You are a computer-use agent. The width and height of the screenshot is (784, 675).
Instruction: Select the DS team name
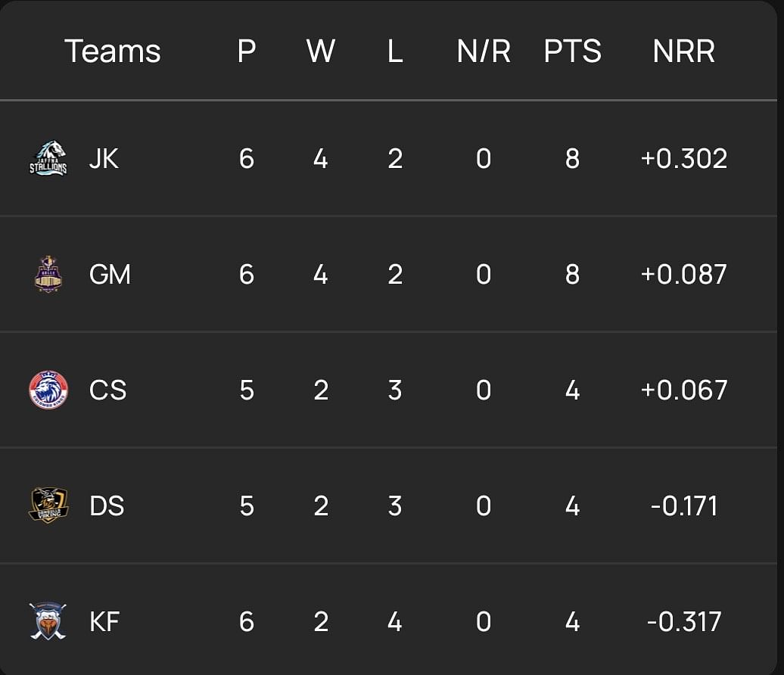point(107,505)
